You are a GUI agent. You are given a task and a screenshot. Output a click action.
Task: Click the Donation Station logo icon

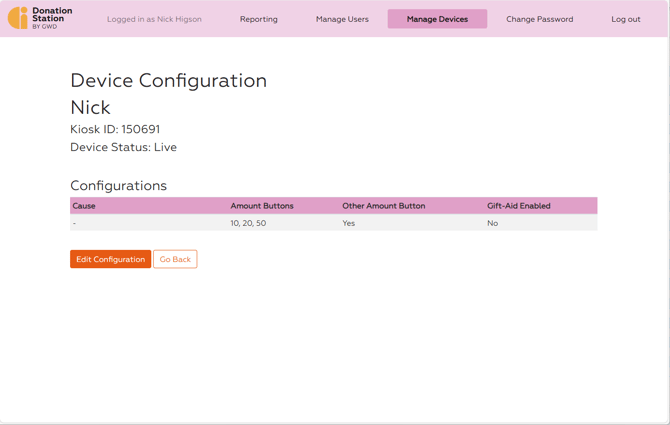click(x=18, y=18)
